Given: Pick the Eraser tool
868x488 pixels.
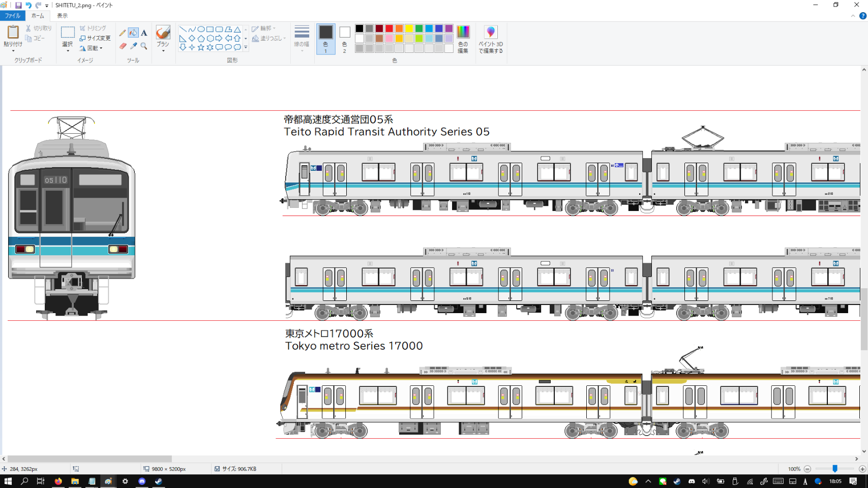Looking at the screenshot, I should pyautogui.click(x=123, y=46).
